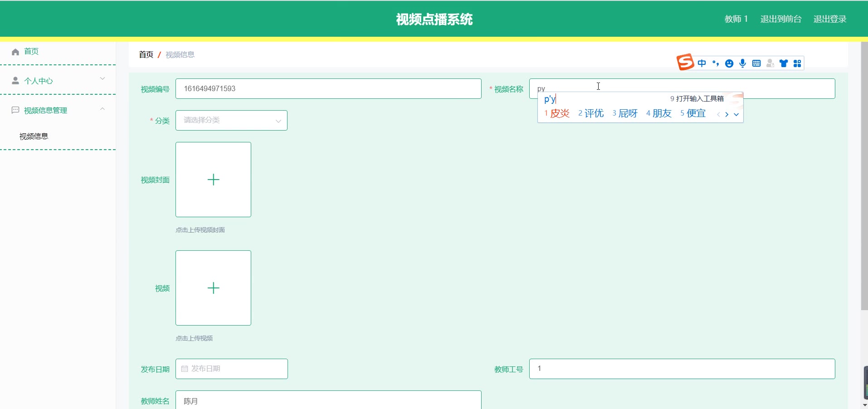Expand the IME candidate list down arrow
The width and height of the screenshot is (868, 409).
736,114
